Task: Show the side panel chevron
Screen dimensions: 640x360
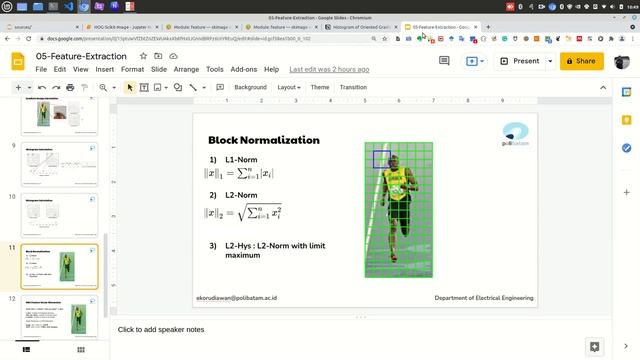Action: pyautogui.click(x=626, y=346)
